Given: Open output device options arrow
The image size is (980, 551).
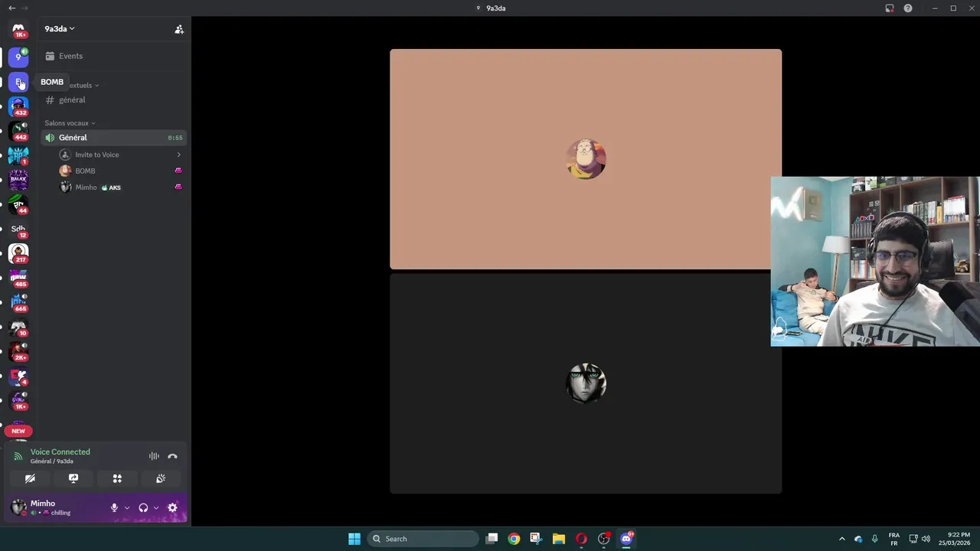Looking at the screenshot, I should click(156, 507).
